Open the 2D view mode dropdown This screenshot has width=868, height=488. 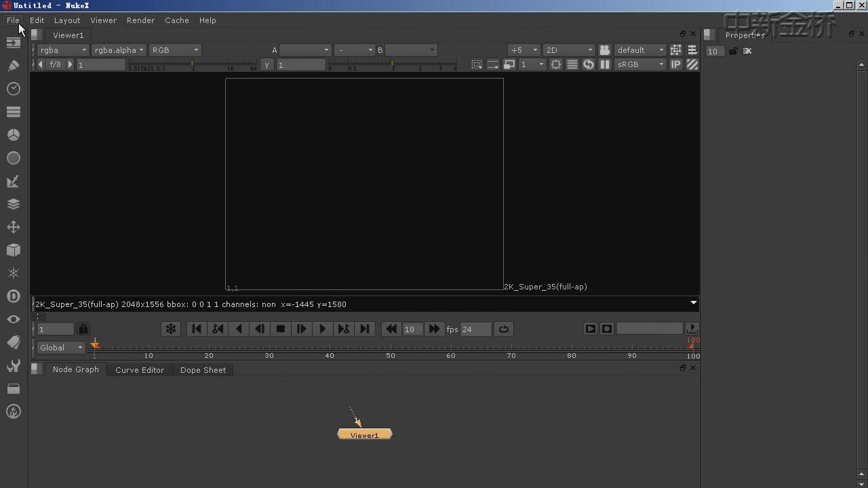[569, 50]
